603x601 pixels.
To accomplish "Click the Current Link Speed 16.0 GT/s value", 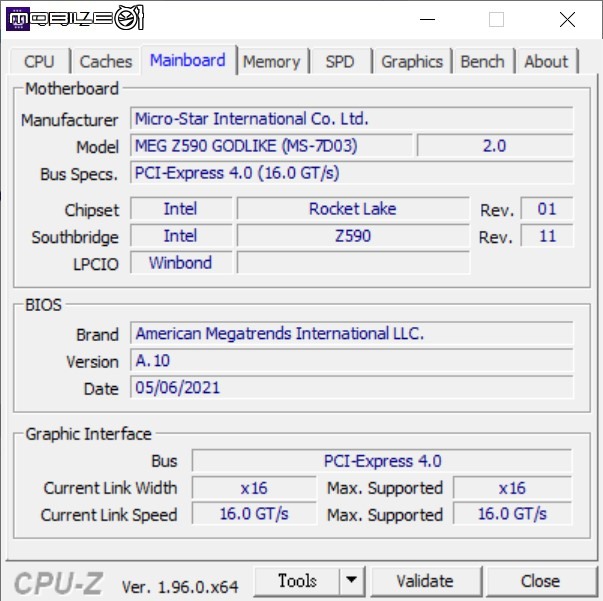I will tap(254, 513).
